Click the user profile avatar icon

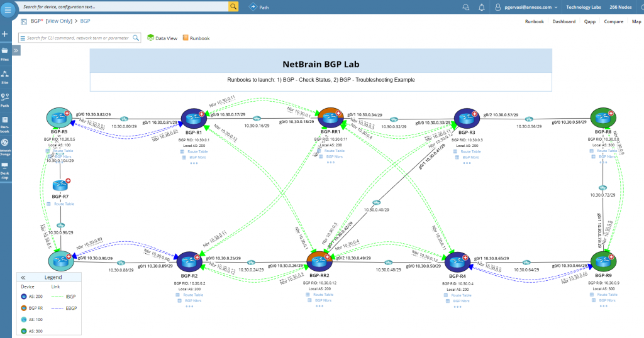[x=498, y=7]
